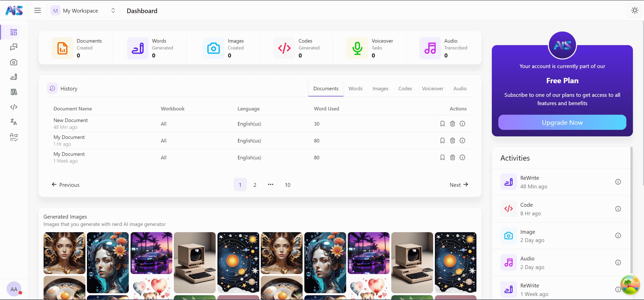Screen dimensions: 644x300
Task: Open the chat messages icon in sidebar
Action: (x=14, y=47)
